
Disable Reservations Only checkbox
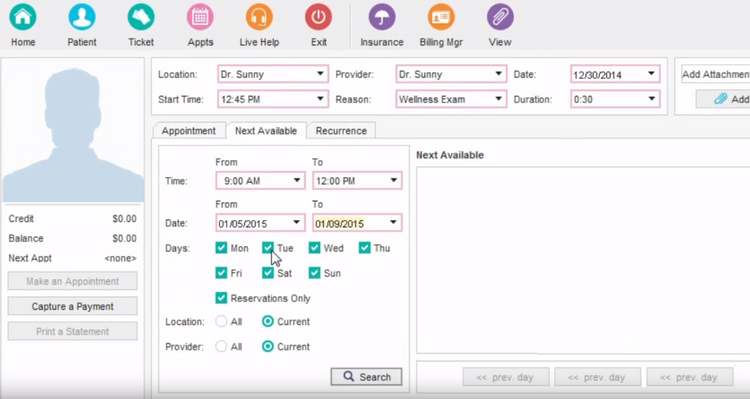click(x=221, y=298)
